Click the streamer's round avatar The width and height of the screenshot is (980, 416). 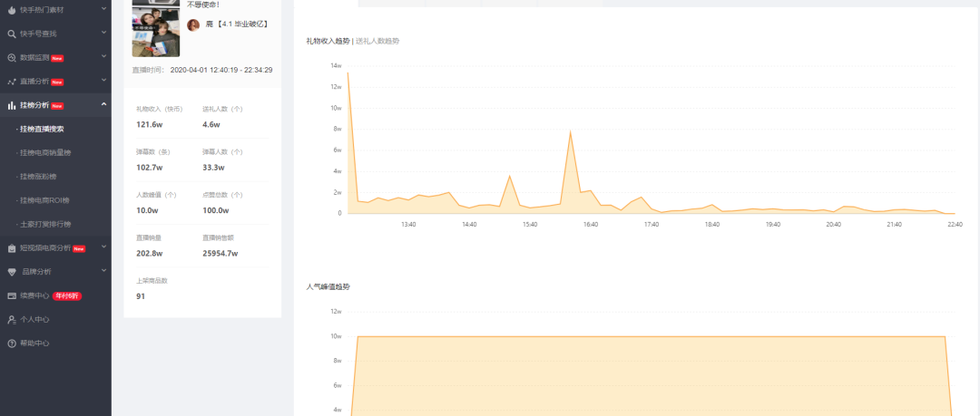(194, 24)
